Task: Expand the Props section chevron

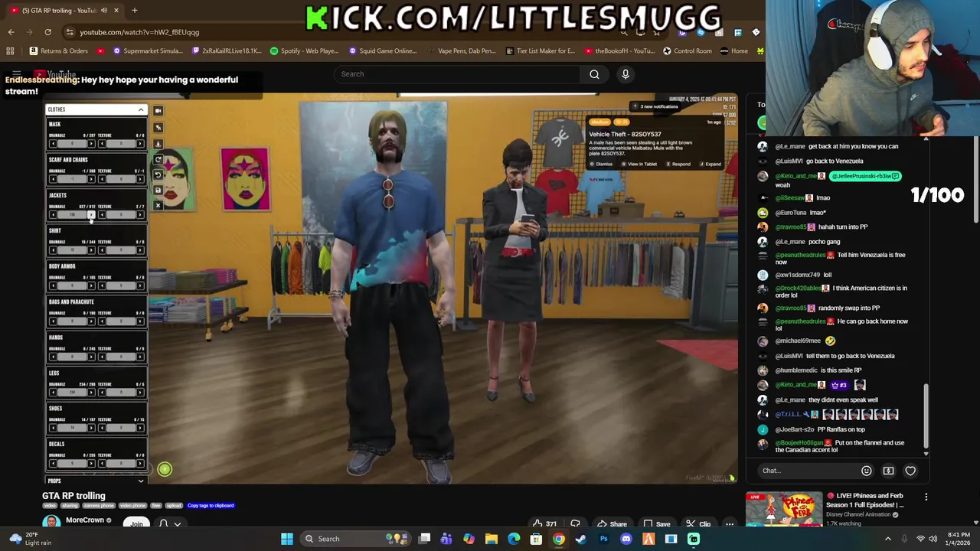Action: click(141, 481)
